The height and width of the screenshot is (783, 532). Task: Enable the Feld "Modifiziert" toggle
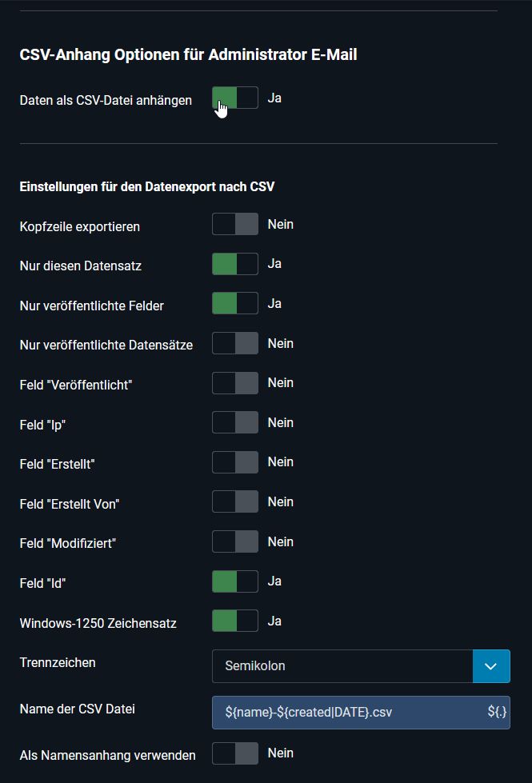[234, 541]
